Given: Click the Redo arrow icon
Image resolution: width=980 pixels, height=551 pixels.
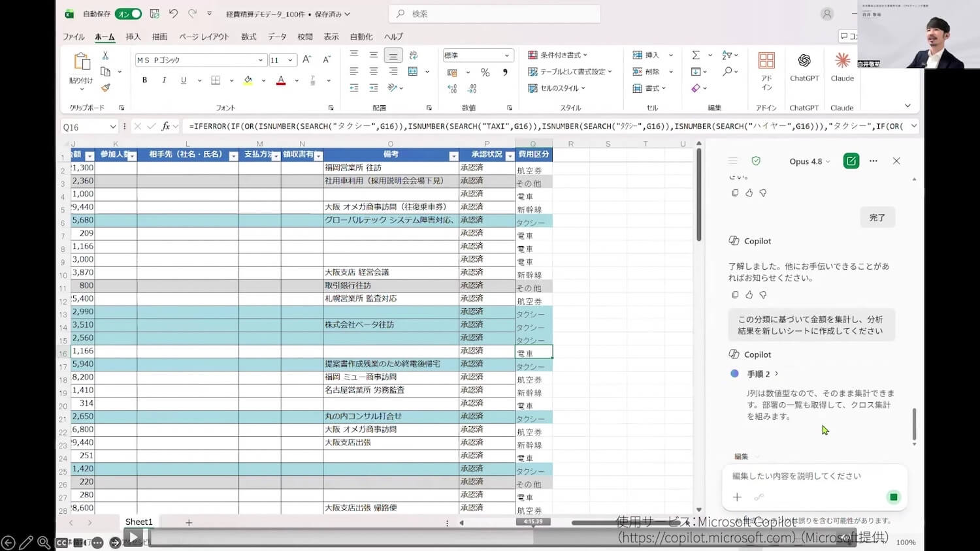Looking at the screenshot, I should tap(192, 14).
